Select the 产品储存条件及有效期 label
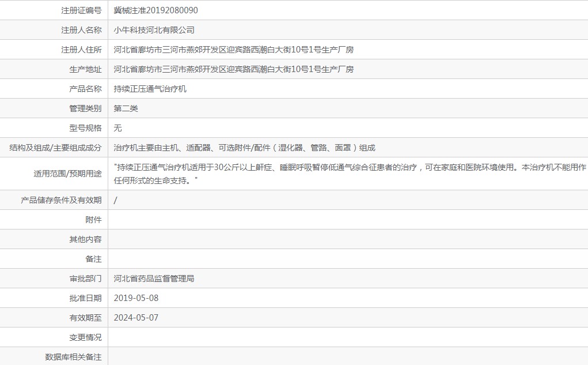Image resolution: width=588 pixels, height=365 pixels. click(61, 201)
